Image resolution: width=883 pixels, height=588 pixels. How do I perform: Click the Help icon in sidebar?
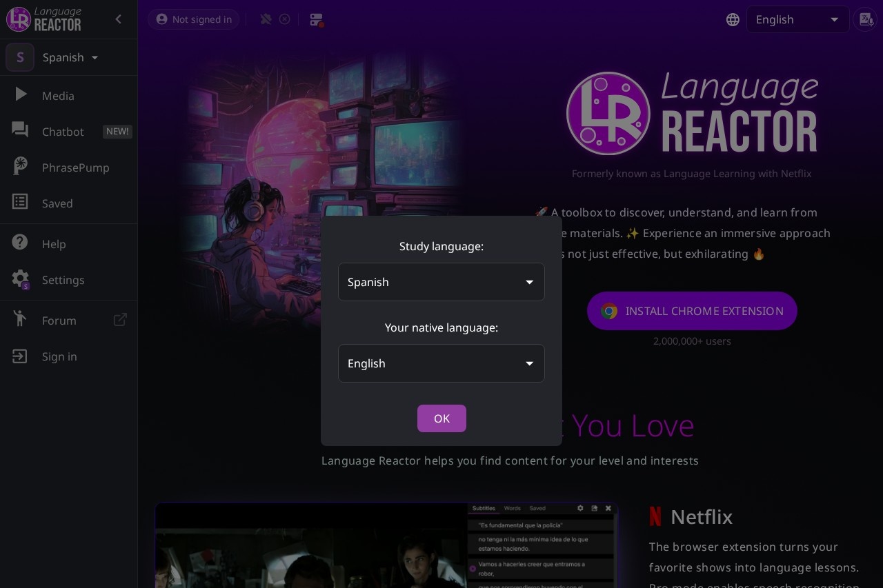[20, 243]
